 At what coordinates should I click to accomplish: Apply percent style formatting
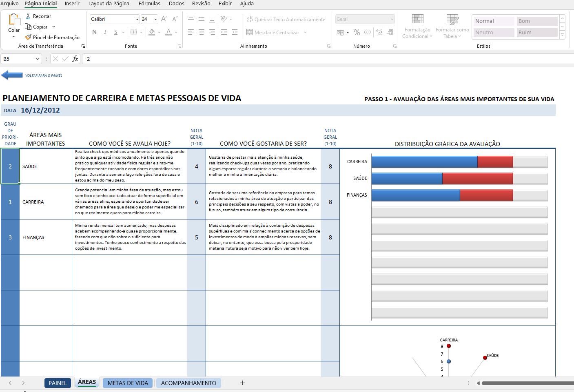(x=357, y=32)
